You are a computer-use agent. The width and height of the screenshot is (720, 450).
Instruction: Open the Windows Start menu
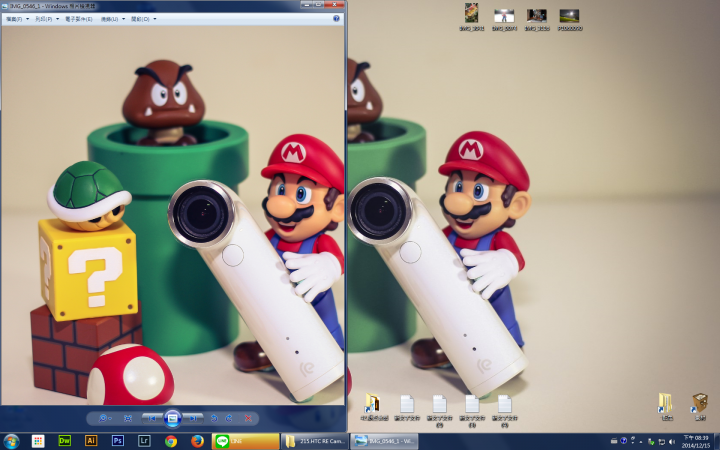tap(11, 441)
